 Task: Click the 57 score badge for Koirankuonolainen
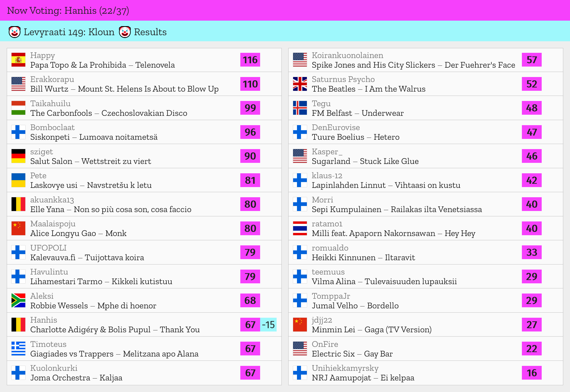532,60
